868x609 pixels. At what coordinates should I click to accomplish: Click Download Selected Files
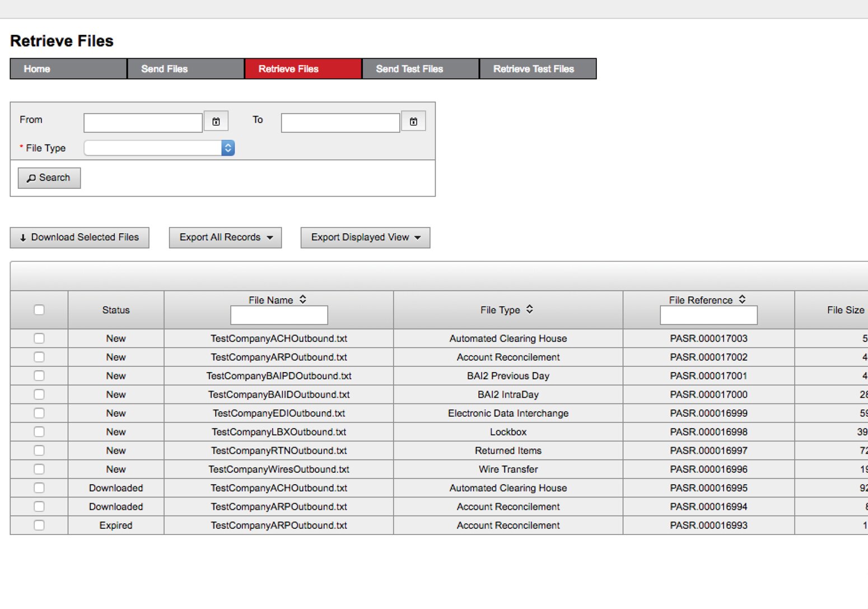[x=79, y=237]
